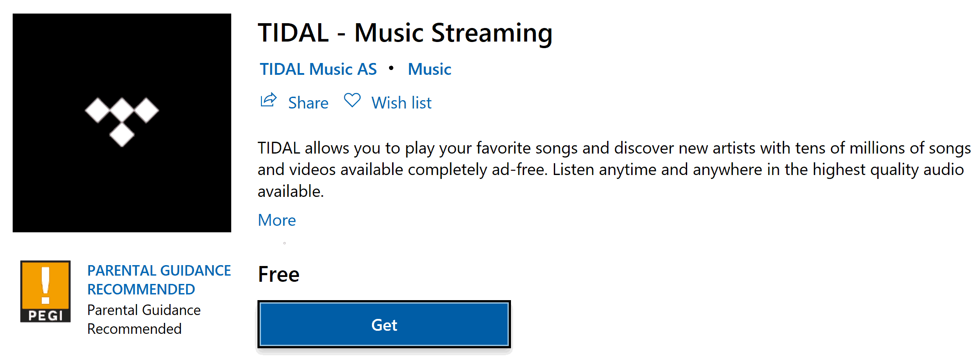Browse the Music category
The image size is (980, 364).
[429, 69]
